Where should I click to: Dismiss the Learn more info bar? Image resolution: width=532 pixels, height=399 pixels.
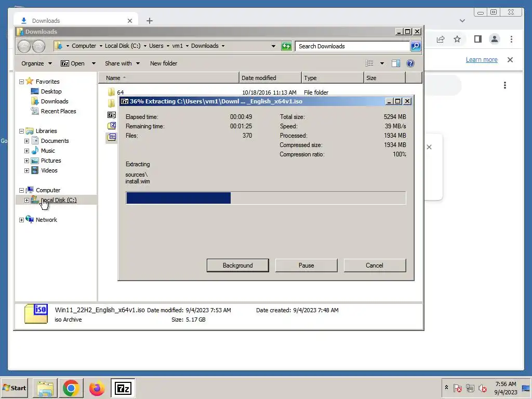[x=510, y=60]
